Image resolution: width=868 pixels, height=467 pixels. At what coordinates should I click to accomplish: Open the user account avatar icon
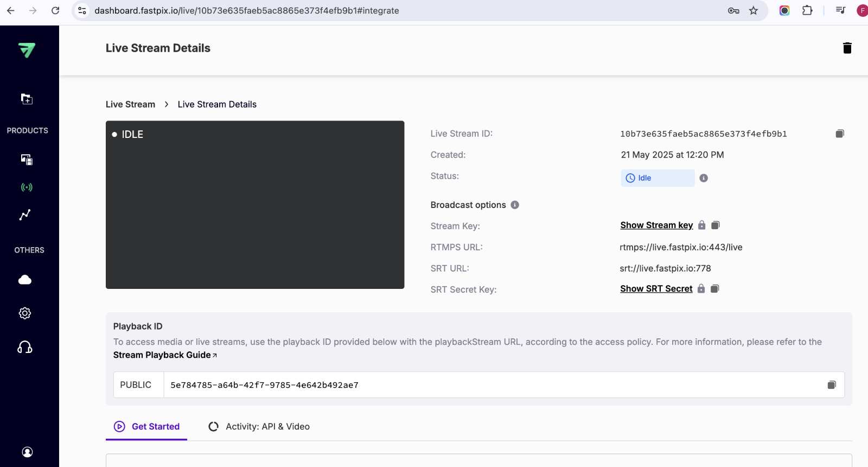pyautogui.click(x=27, y=452)
